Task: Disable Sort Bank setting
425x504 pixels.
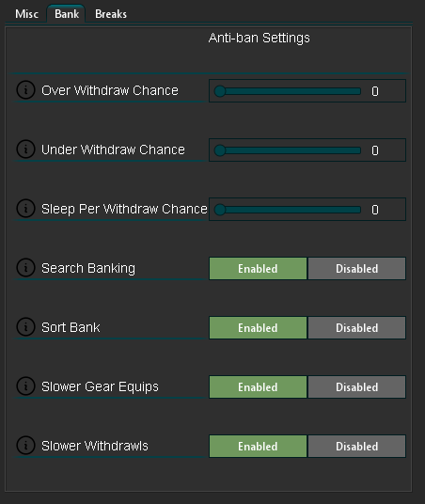Action: [x=357, y=327]
